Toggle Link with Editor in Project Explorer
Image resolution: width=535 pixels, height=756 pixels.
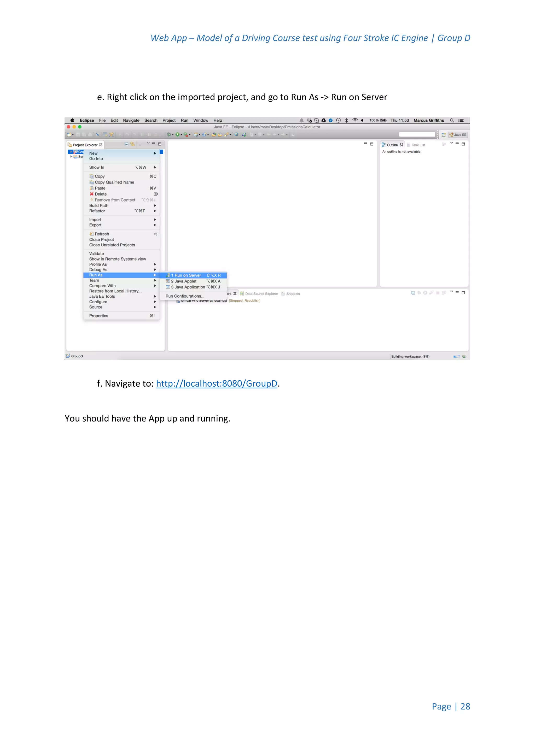click(x=132, y=144)
